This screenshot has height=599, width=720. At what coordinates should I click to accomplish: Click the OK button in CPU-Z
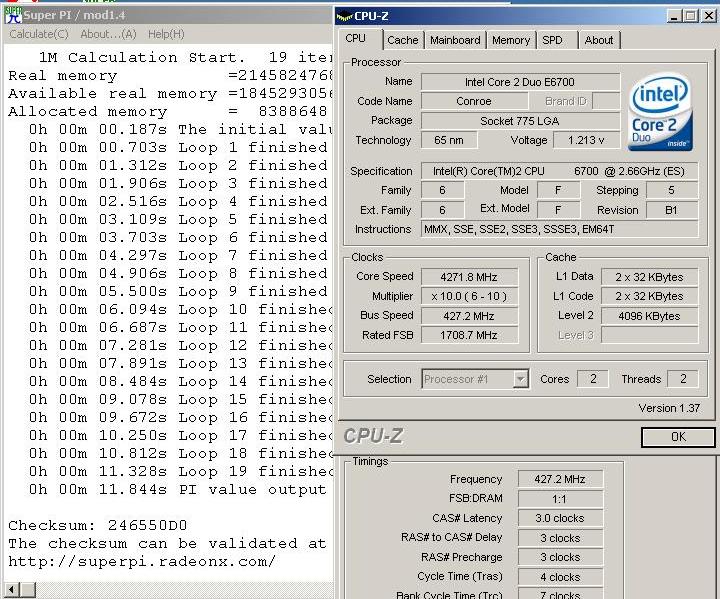pos(678,437)
